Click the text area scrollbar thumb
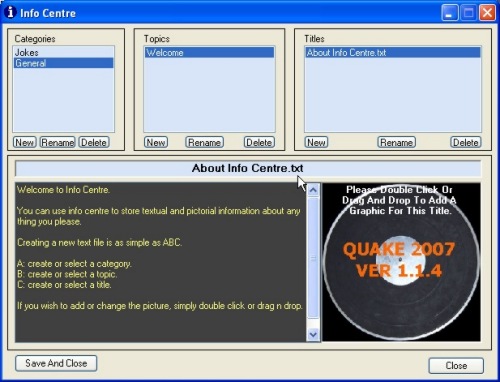This screenshot has width=500, height=382. 313,258
